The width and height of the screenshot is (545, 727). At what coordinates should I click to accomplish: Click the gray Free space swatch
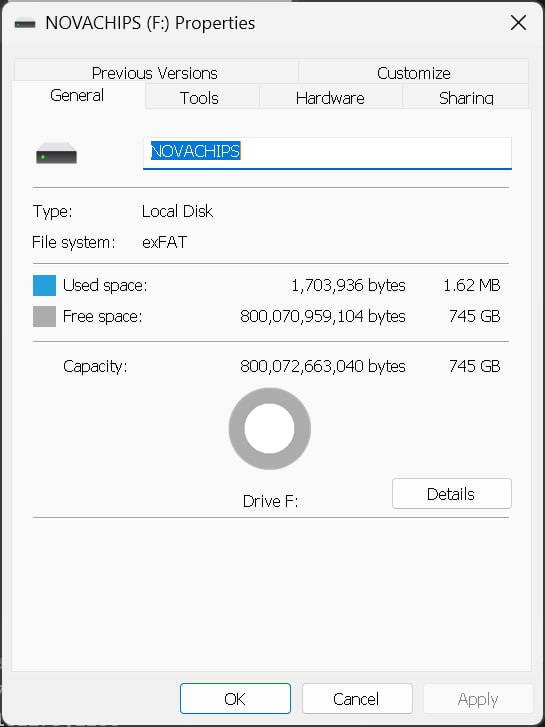pyautogui.click(x=45, y=316)
